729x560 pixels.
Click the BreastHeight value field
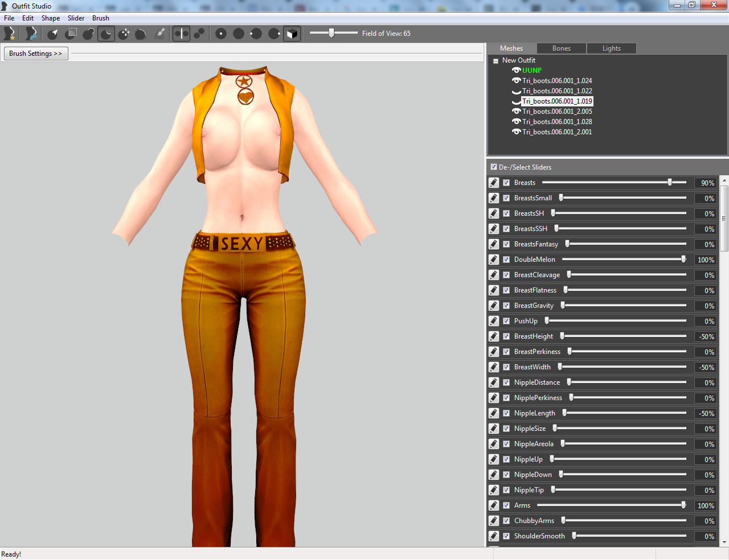[x=706, y=336]
